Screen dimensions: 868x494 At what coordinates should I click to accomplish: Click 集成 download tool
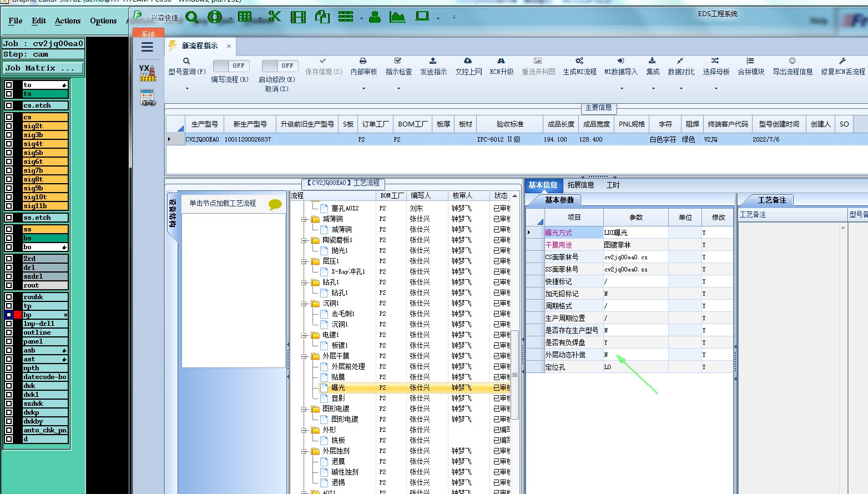653,67
